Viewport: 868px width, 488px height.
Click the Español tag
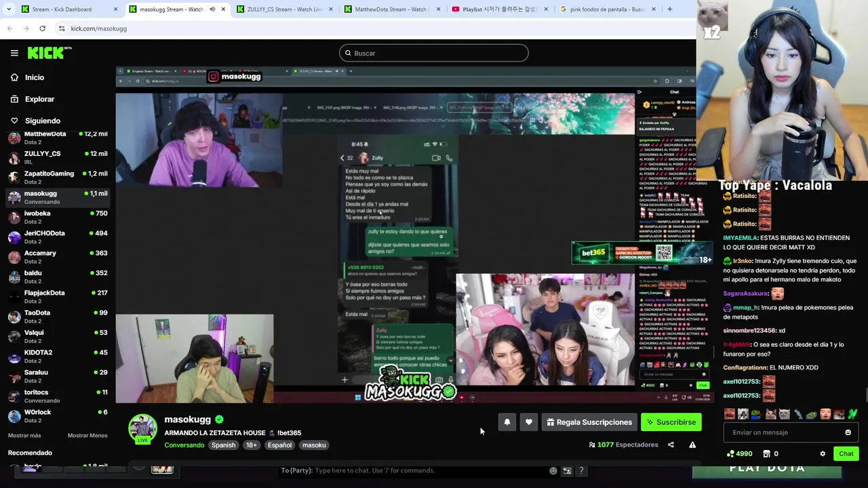279,445
